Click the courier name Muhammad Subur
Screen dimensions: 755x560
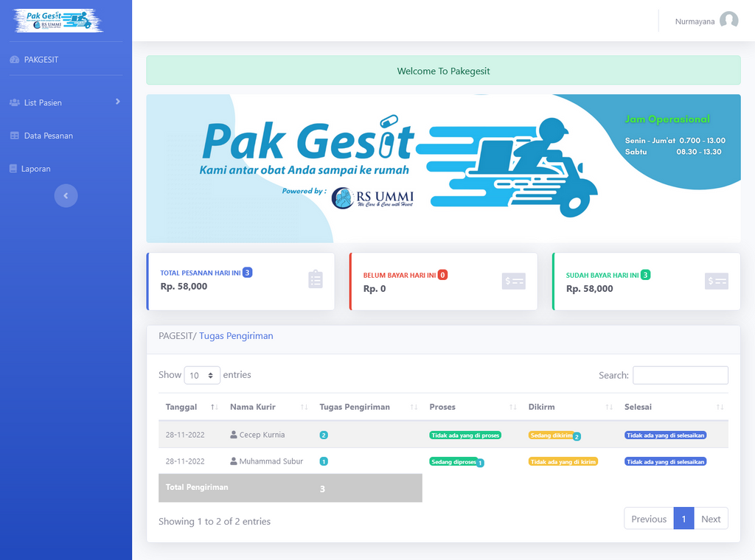click(x=271, y=461)
